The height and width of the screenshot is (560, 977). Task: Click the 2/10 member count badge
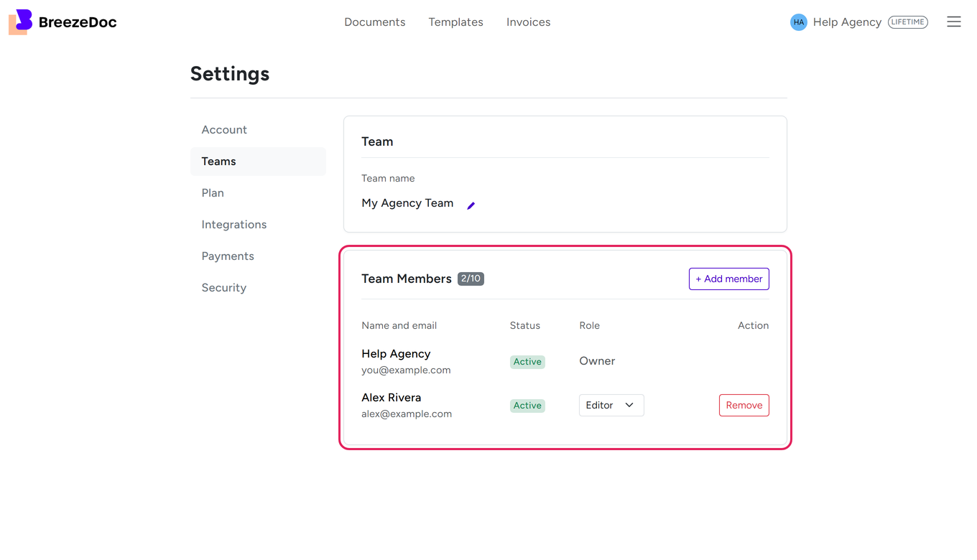click(471, 279)
